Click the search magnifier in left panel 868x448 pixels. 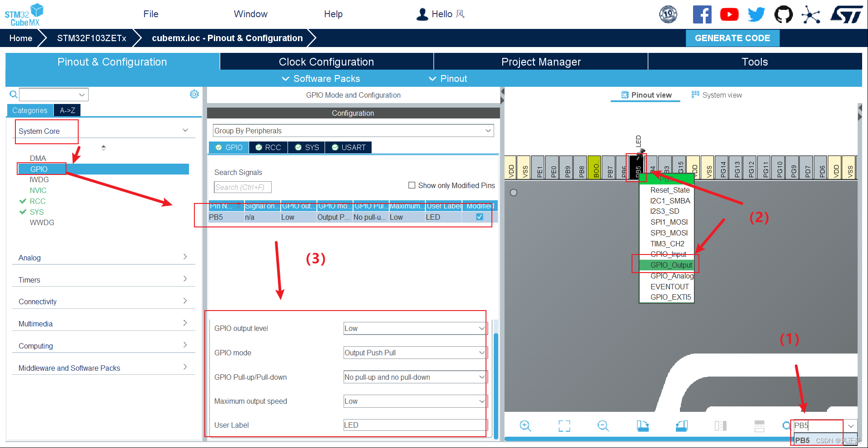14,94
